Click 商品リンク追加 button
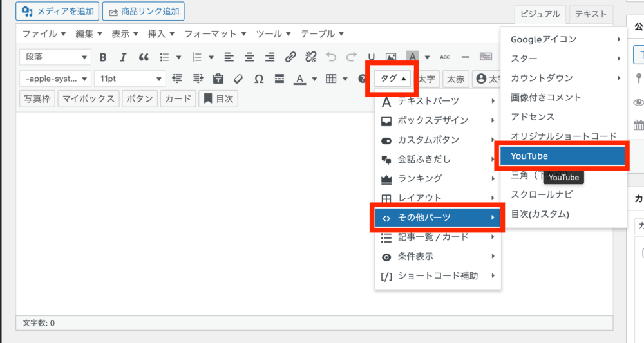The image size is (644, 343). (144, 11)
